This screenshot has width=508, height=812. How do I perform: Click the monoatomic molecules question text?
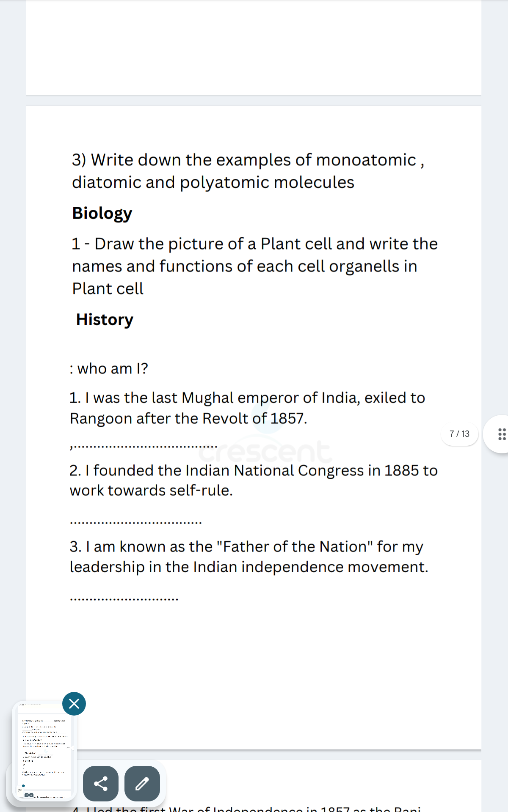pyautogui.click(x=248, y=171)
